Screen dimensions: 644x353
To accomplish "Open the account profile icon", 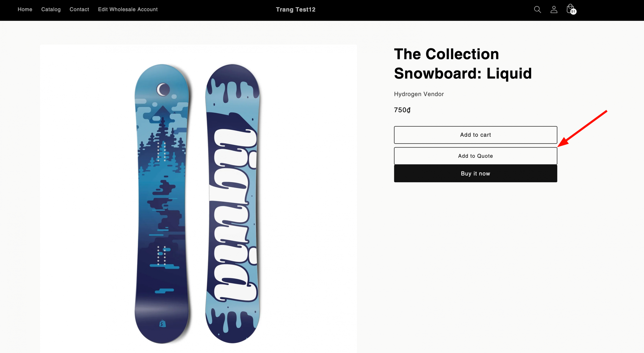I will pyautogui.click(x=554, y=10).
